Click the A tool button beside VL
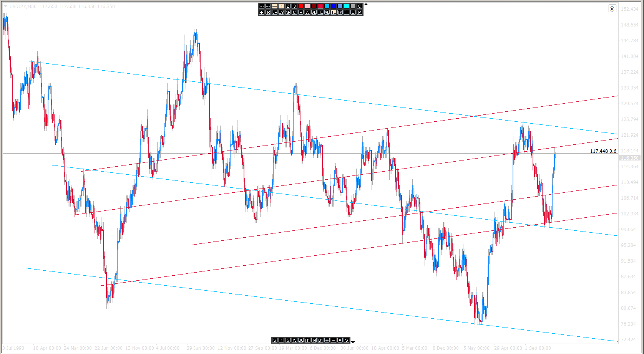This screenshot has height=354, width=644. [307, 12]
